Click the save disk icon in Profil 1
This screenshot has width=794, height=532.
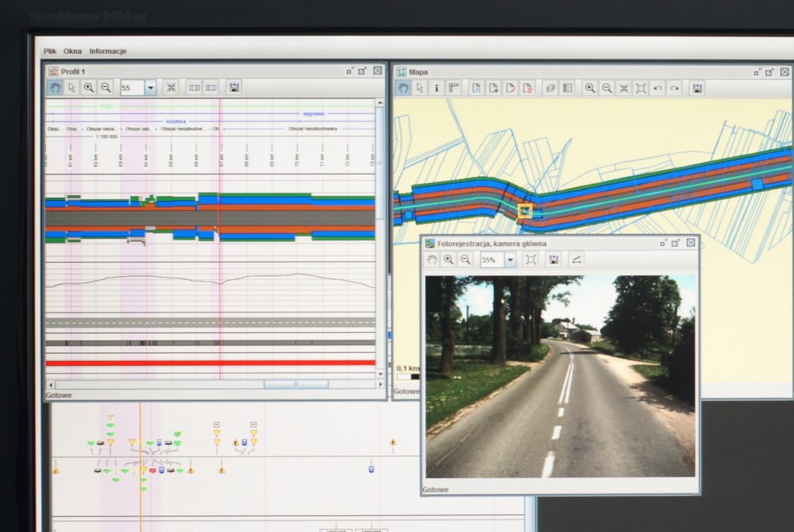[234, 88]
